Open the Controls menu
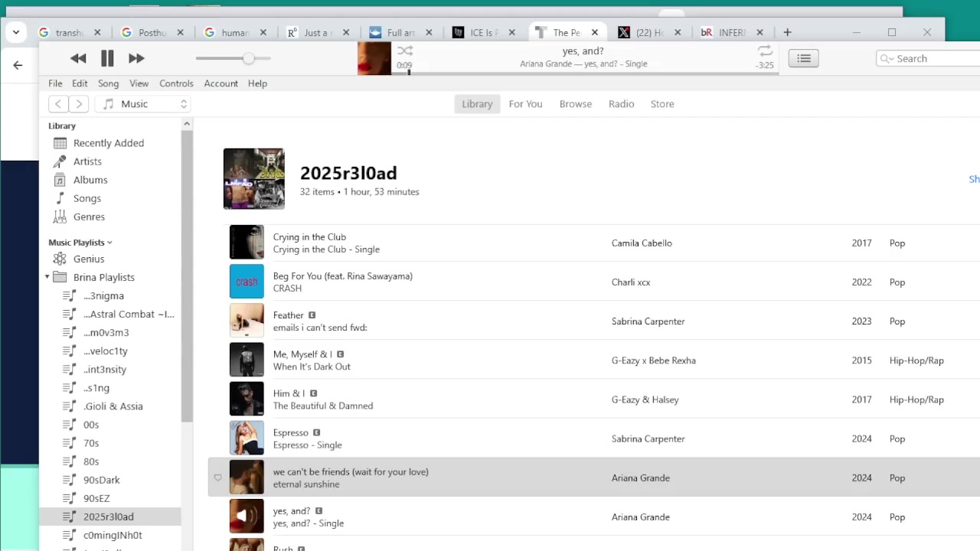Viewport: 980px width, 551px height. coord(176,83)
